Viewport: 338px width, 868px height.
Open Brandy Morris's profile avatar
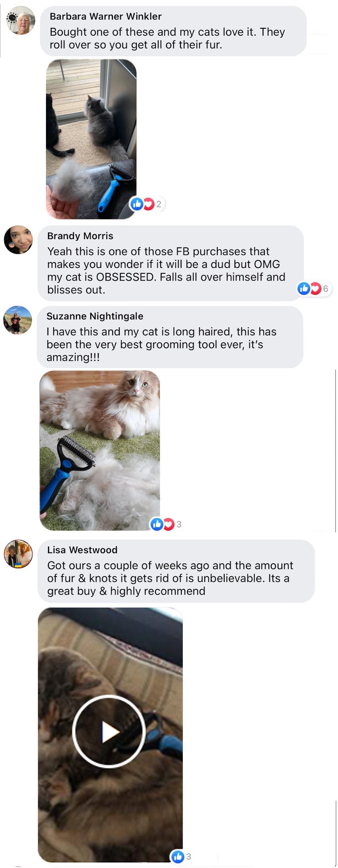[18, 240]
